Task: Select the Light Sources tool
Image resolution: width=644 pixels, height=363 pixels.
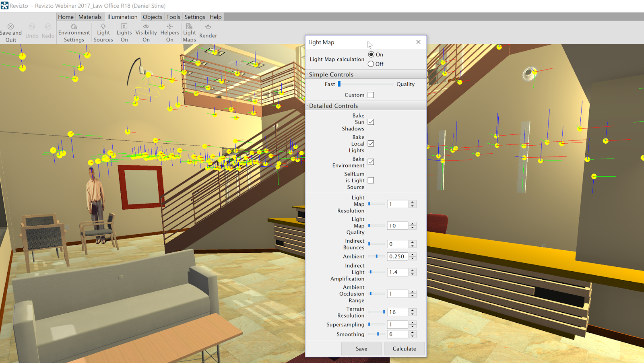Action: [x=103, y=32]
